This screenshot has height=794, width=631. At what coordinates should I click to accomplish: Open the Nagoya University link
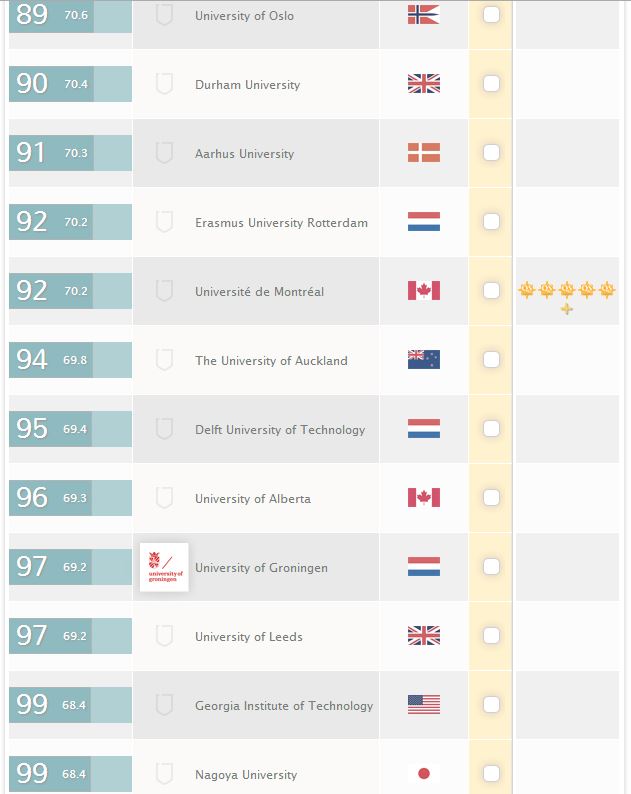(x=246, y=775)
